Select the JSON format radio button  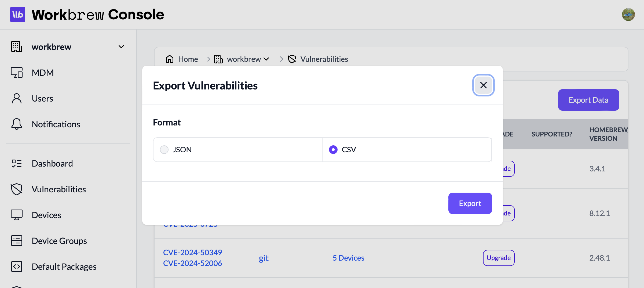[x=164, y=150]
